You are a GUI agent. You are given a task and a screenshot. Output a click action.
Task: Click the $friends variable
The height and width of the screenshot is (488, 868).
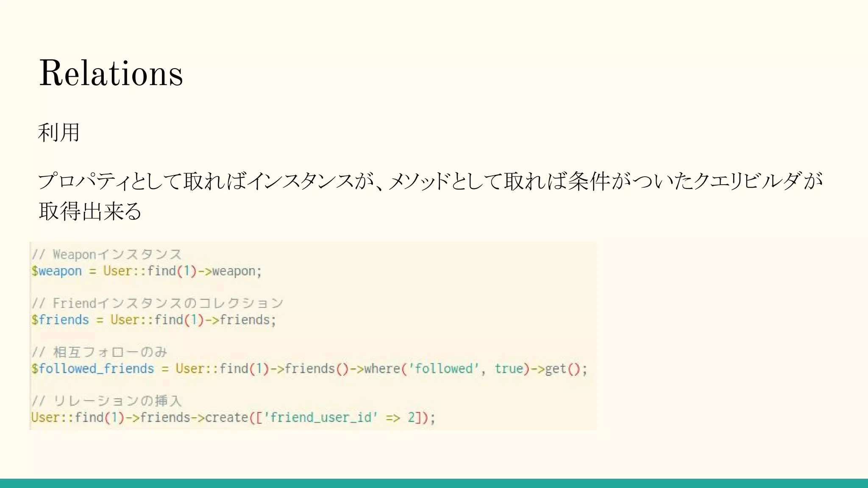click(60, 320)
